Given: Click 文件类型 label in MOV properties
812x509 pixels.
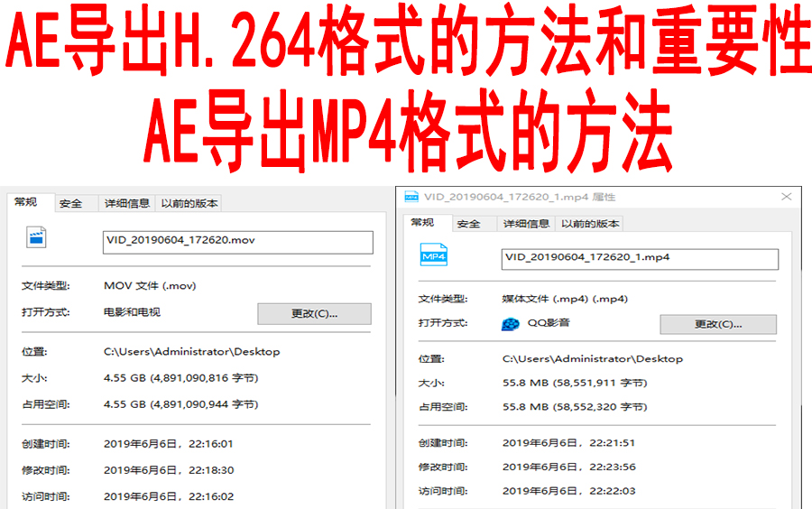Looking at the screenshot, I should [46, 286].
